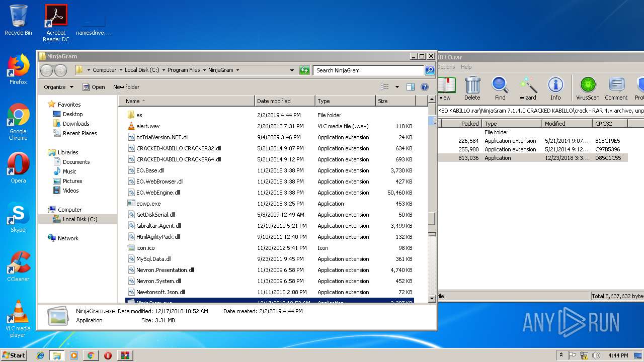Click the New folder button
Viewport: 644px width, 362px height.
coord(126,87)
